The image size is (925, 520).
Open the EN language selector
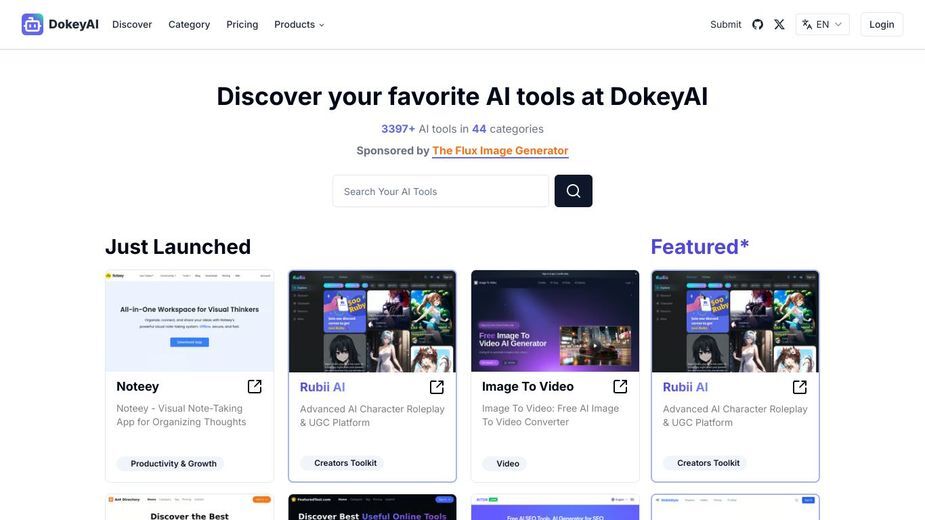pos(822,24)
